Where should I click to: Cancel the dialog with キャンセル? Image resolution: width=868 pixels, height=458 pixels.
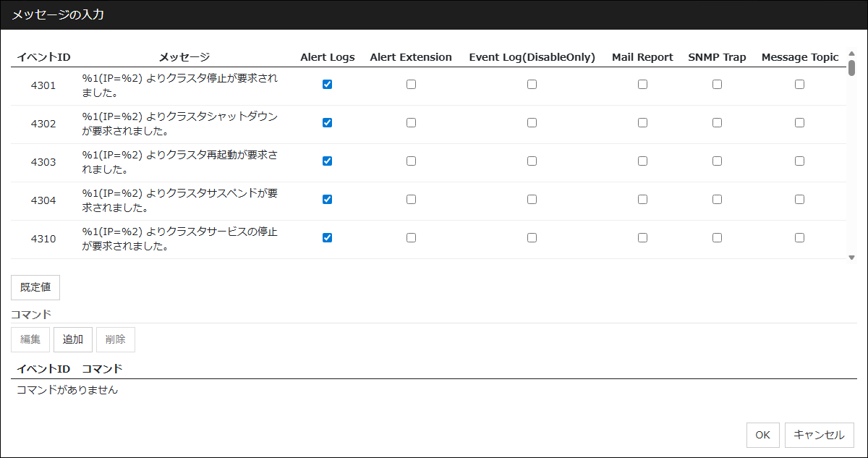819,435
